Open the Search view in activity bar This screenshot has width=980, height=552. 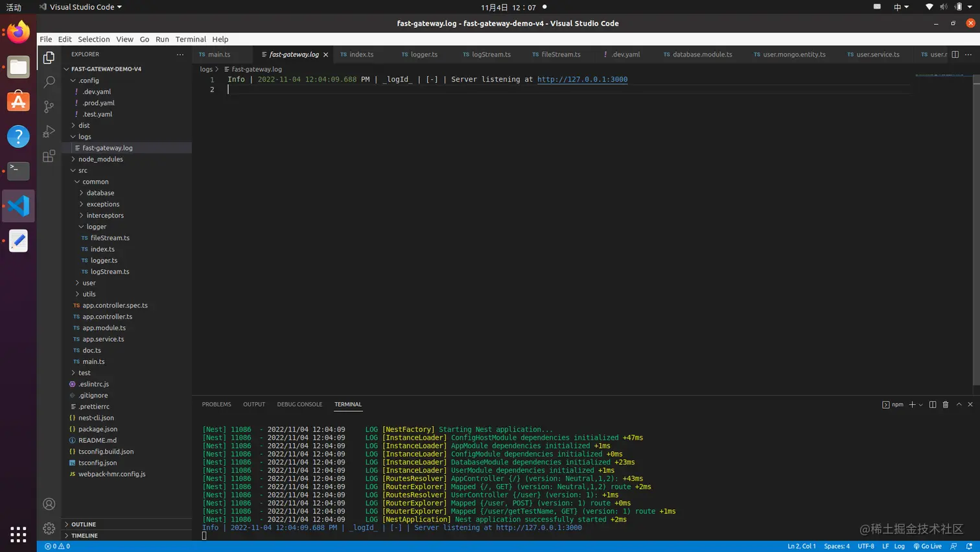click(49, 82)
